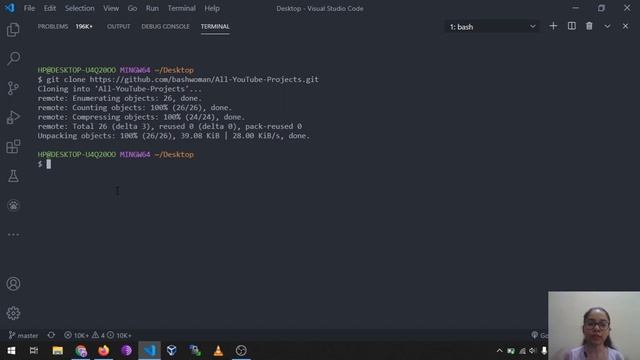640x360 pixels.
Task: Show additional views ellipsis in activity bar
Action: [13, 234]
